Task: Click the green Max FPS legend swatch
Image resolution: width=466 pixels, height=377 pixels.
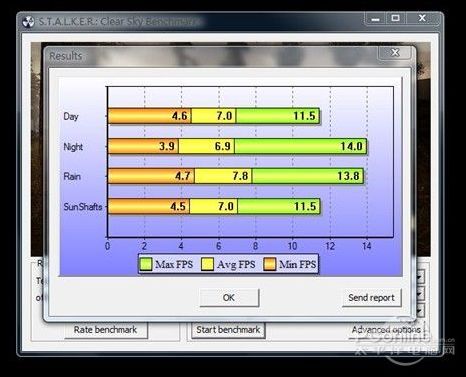Action: coord(146,264)
